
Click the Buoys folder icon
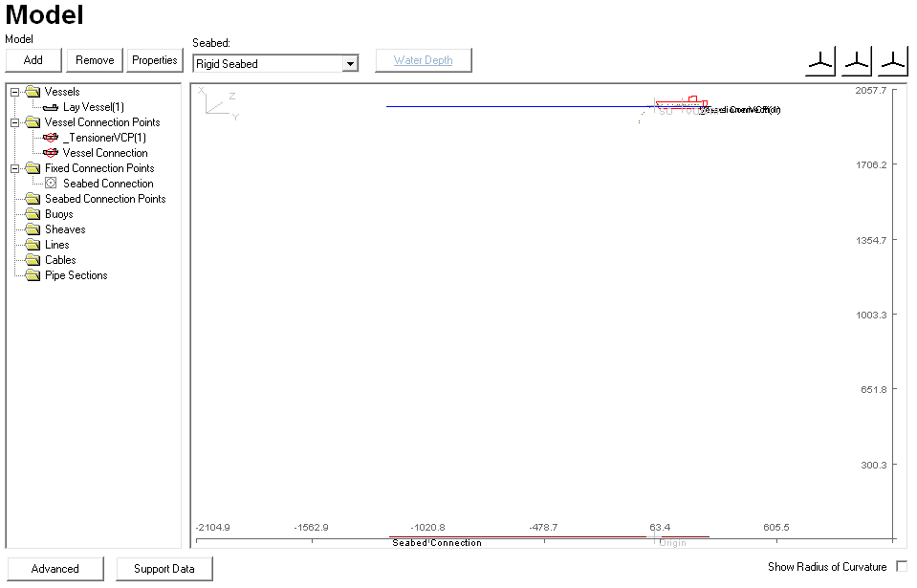coord(33,214)
